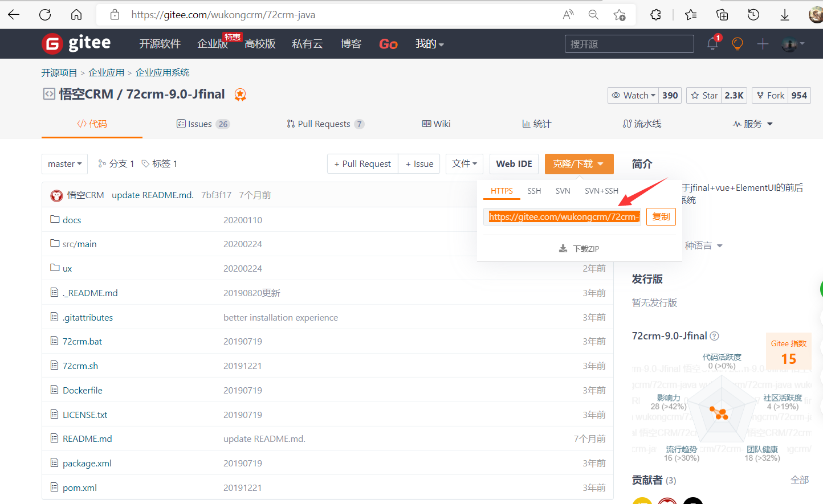Click the 分支 1 branches link
The height and width of the screenshot is (504, 823).
point(116,164)
